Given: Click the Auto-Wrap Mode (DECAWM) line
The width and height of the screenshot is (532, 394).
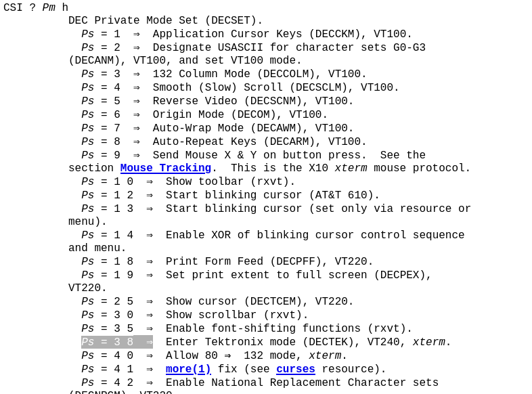Looking at the screenshot, I should point(252,129).
